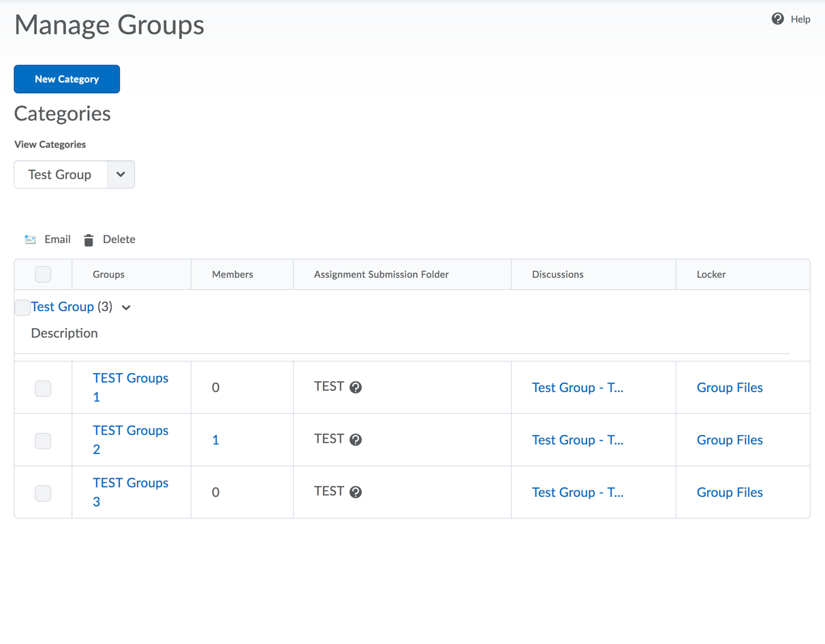Click the Help text link
Viewport: 825px width, 644px height.
point(800,19)
